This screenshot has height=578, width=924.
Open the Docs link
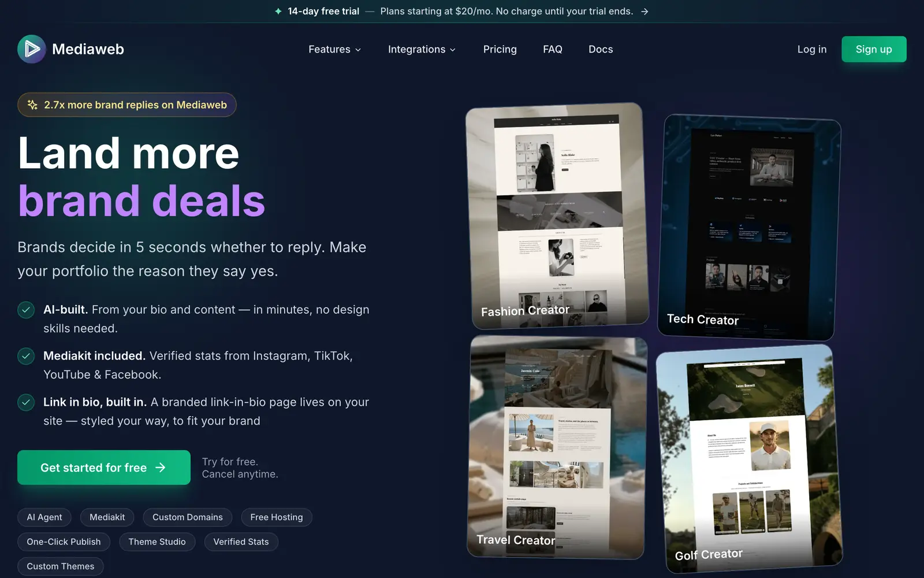(x=601, y=49)
